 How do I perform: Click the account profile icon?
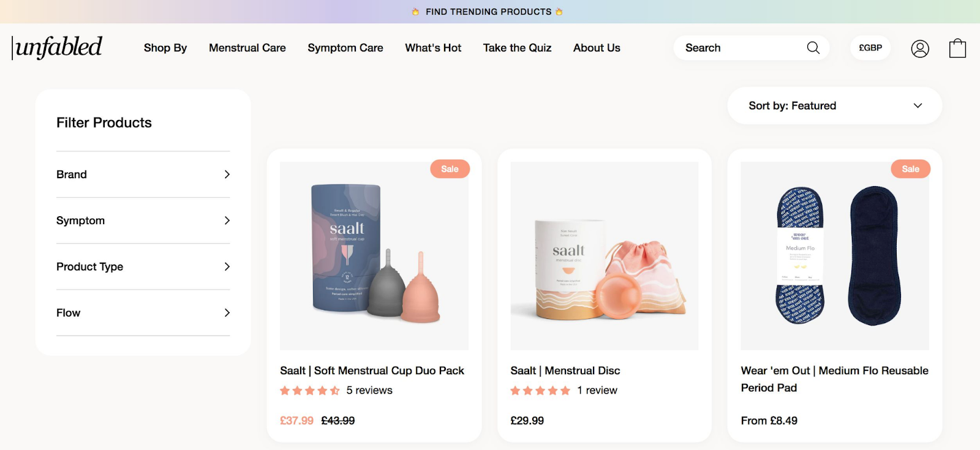(918, 48)
